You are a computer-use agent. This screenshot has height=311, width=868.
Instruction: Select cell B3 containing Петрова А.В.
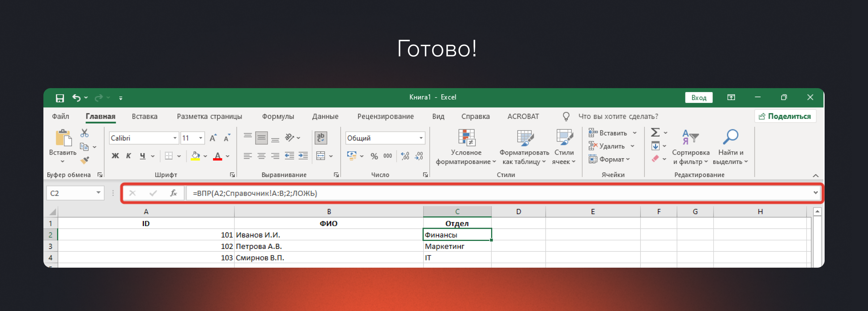pyautogui.click(x=328, y=246)
